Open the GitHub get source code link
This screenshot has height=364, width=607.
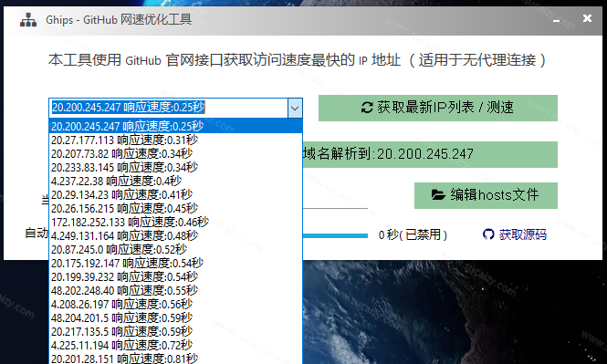(x=515, y=234)
